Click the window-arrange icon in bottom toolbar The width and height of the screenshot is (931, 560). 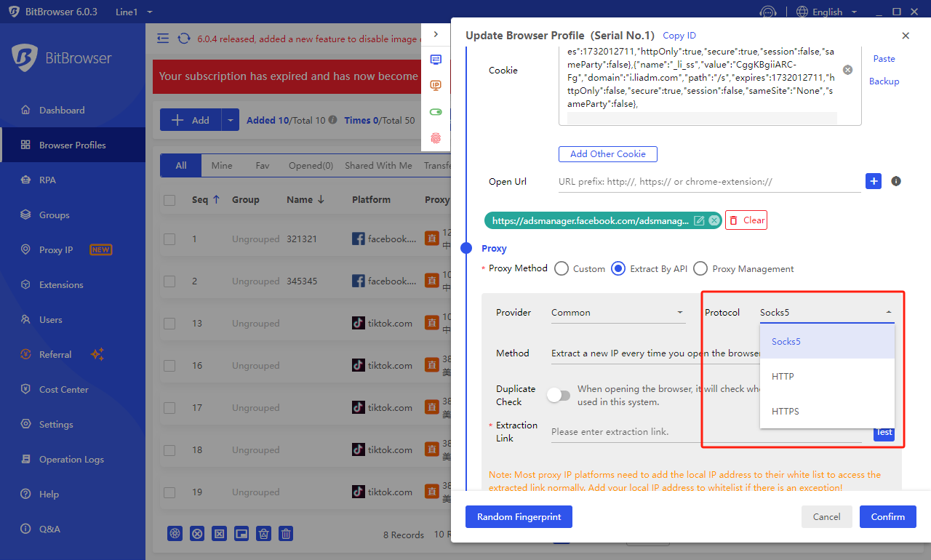click(x=241, y=534)
